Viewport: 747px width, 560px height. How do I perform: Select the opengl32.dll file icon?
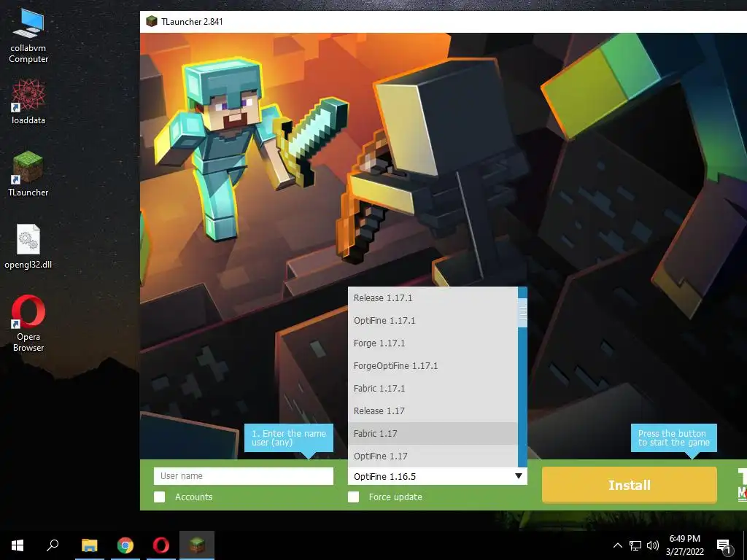[x=28, y=246]
